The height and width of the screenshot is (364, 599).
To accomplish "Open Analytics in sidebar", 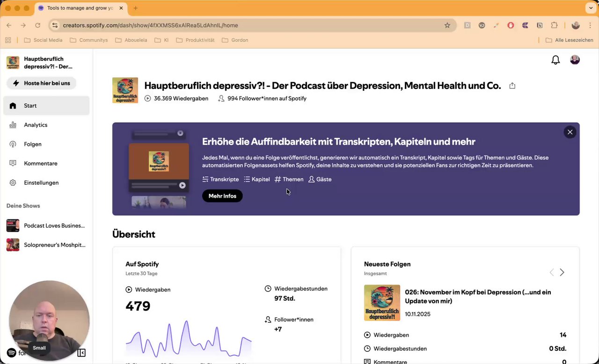I will pyautogui.click(x=46, y=125).
